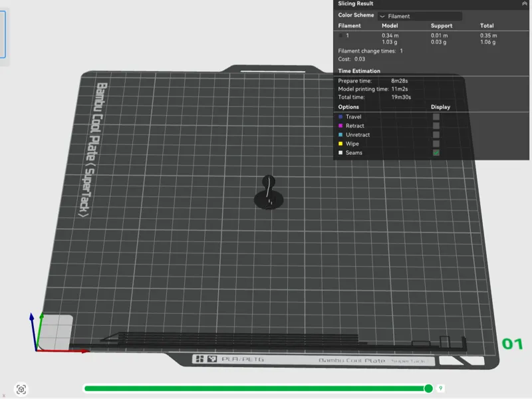Click the magenta Retract color square
This screenshot has height=399, width=532.
(x=340, y=126)
